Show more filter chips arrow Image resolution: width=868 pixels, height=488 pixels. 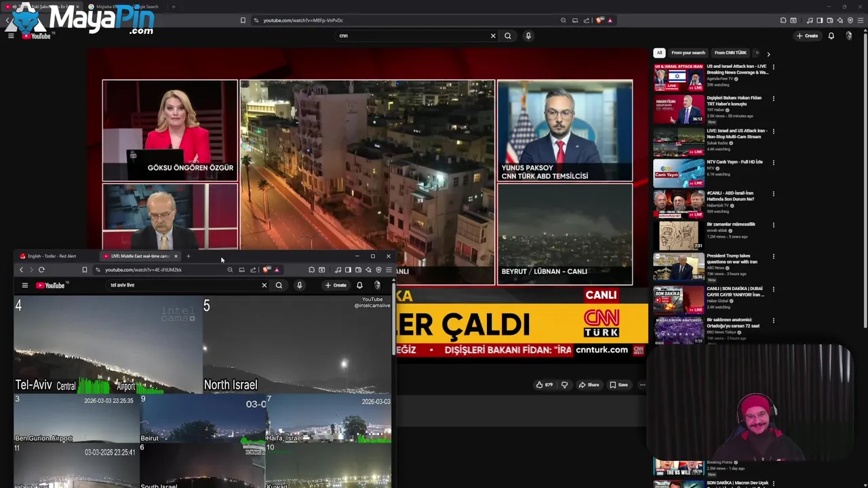768,54
